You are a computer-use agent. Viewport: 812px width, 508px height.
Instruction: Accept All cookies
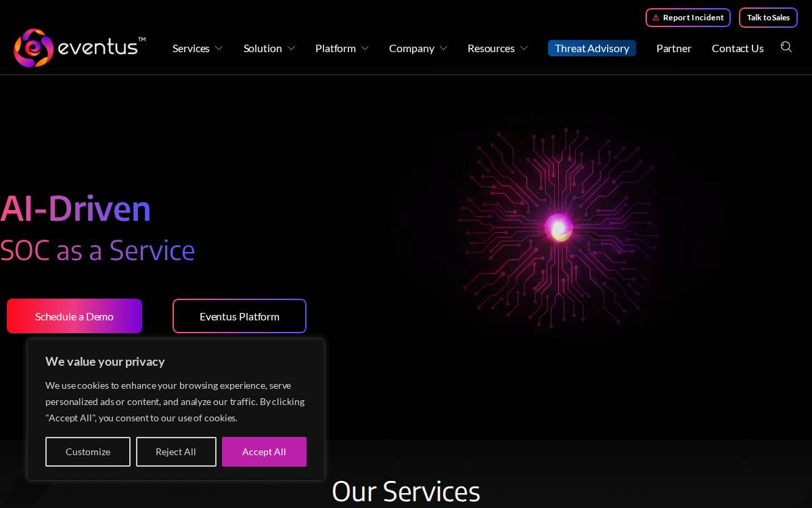click(x=264, y=452)
